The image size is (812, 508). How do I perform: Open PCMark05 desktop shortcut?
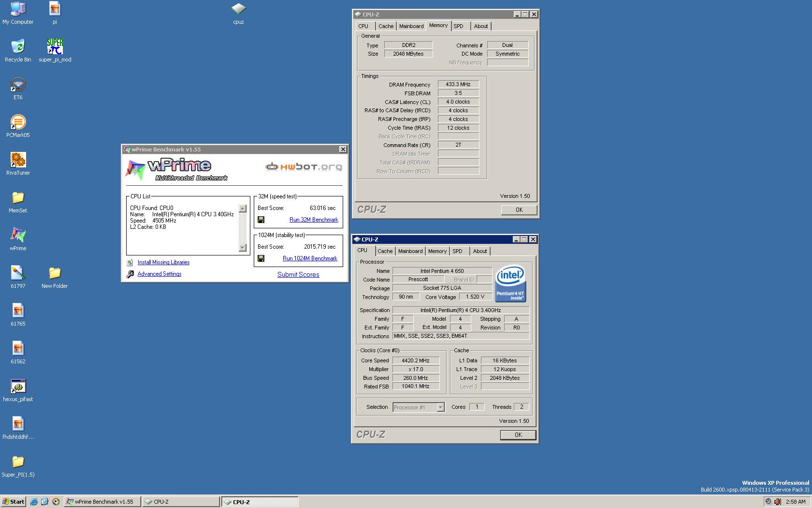18,126
